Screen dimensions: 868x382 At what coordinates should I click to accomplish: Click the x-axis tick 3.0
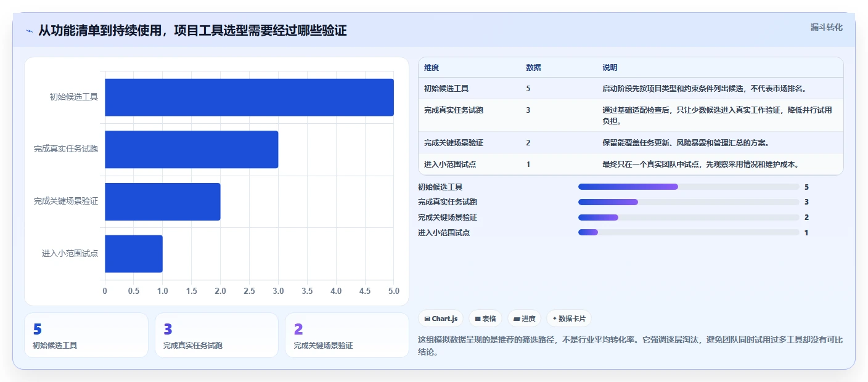coord(278,291)
